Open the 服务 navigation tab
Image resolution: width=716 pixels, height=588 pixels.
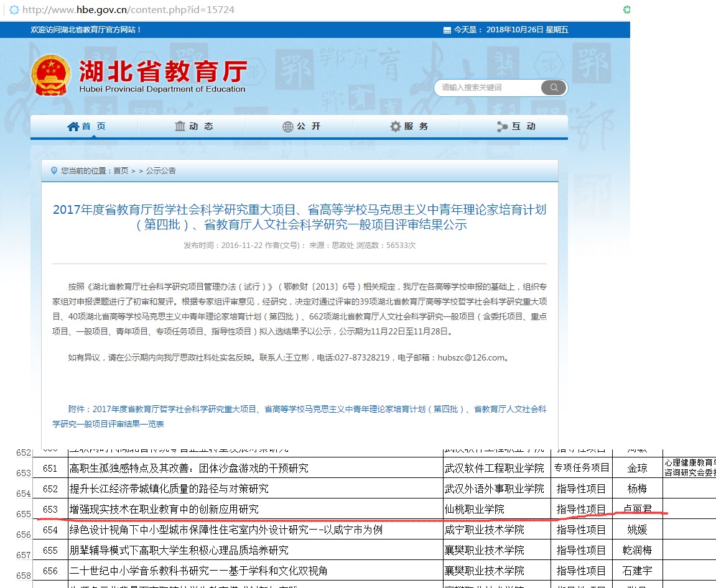pos(406,126)
